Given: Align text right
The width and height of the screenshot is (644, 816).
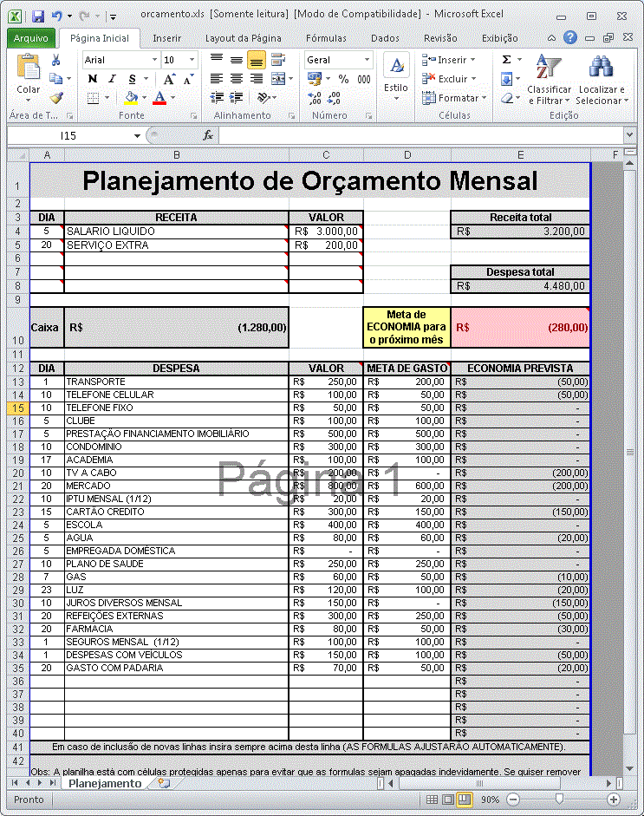Looking at the screenshot, I should click(x=257, y=79).
